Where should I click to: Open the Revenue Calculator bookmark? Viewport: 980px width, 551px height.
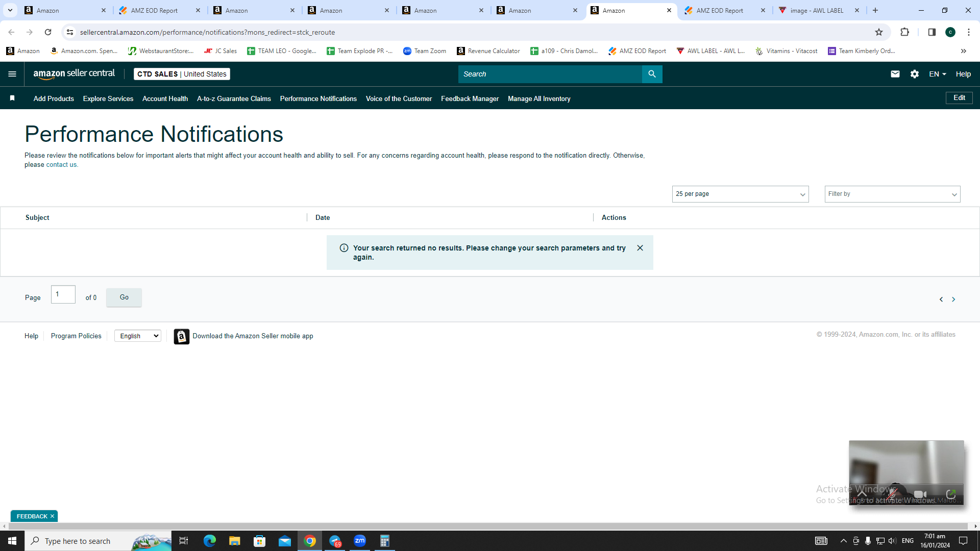coord(488,51)
